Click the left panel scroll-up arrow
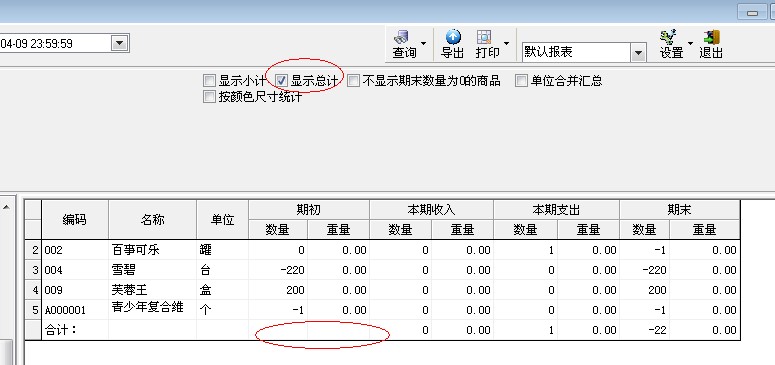The image size is (775, 365). [6, 208]
